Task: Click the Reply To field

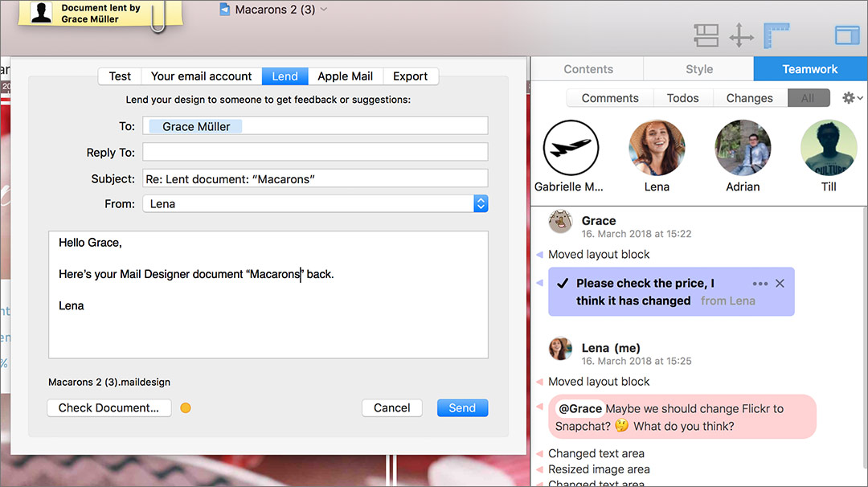Action: click(x=315, y=152)
